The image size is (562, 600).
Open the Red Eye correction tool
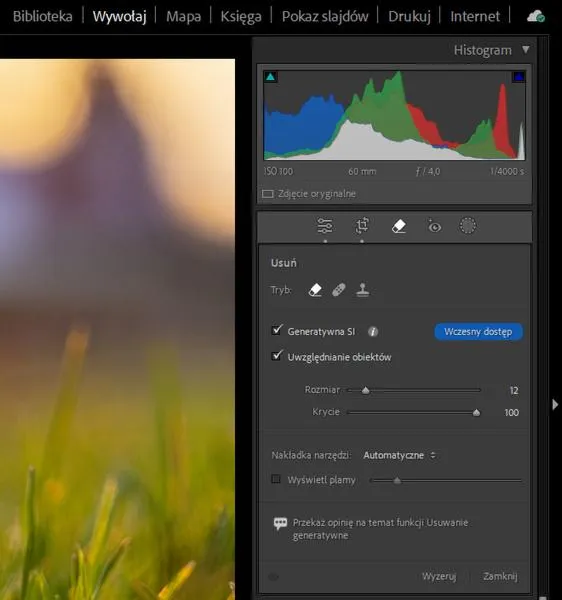coord(434,226)
